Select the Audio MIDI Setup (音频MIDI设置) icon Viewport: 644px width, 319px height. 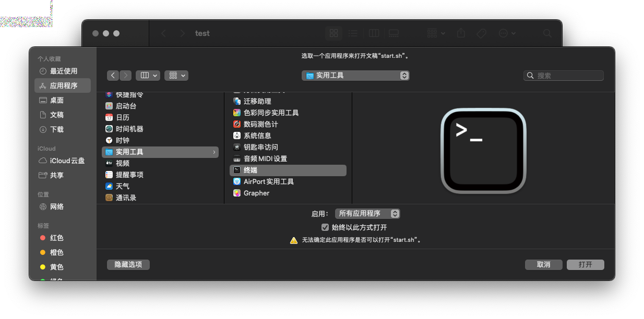[237, 158]
